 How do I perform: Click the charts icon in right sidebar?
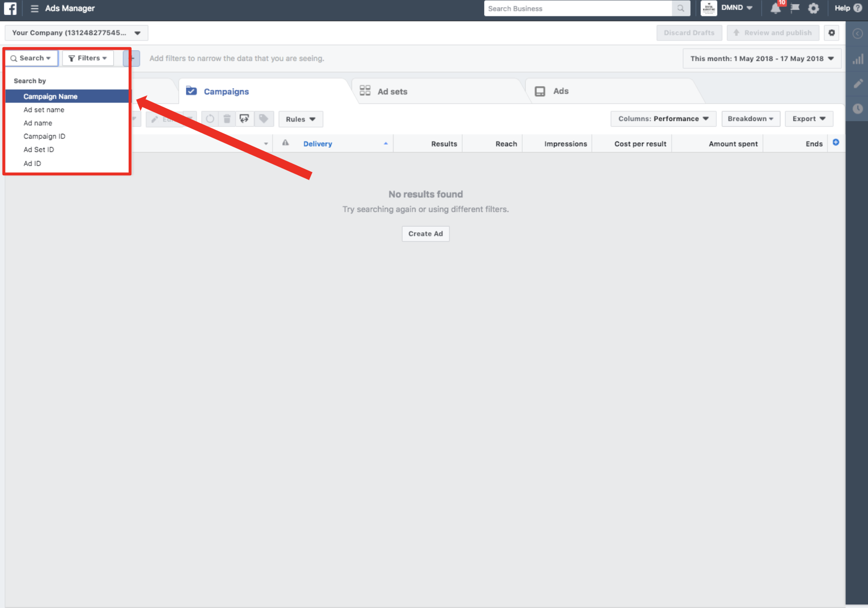pyautogui.click(x=857, y=59)
